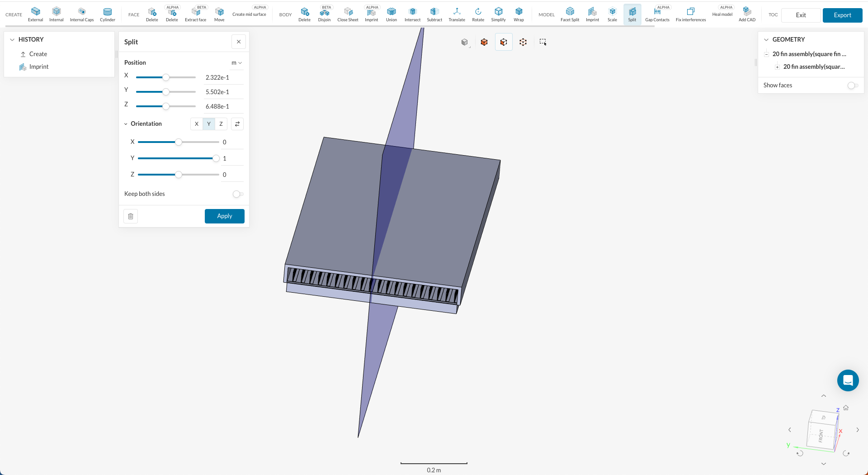This screenshot has height=475, width=868.
Task: Apply the split operation
Action: 224,216
